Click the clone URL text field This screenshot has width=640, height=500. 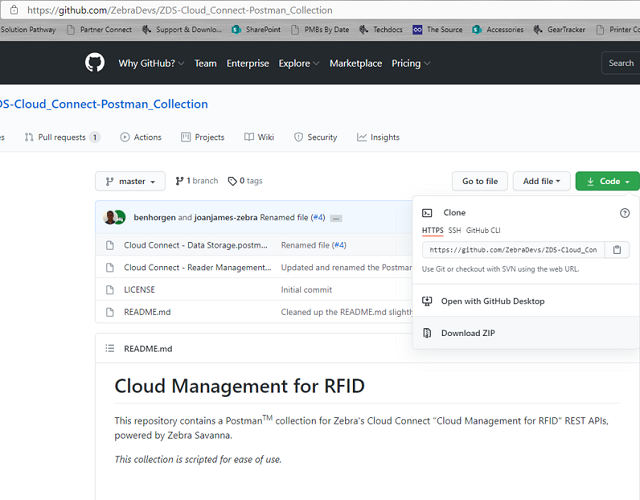point(513,250)
